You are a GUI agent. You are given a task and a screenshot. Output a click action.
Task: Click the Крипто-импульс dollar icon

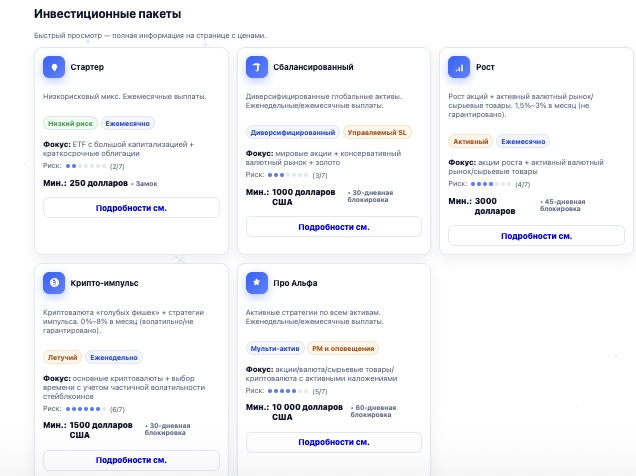click(x=54, y=283)
